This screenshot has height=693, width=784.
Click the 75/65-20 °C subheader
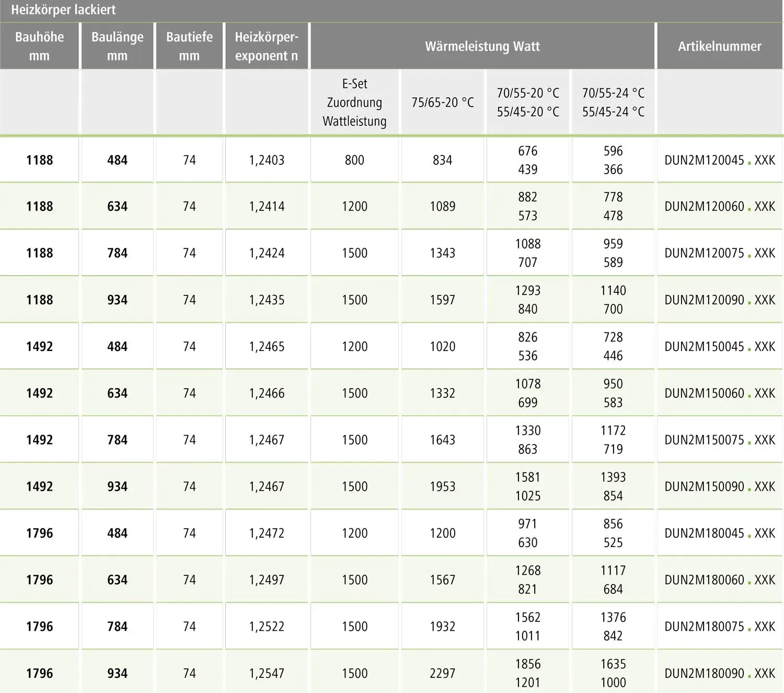coord(442,103)
